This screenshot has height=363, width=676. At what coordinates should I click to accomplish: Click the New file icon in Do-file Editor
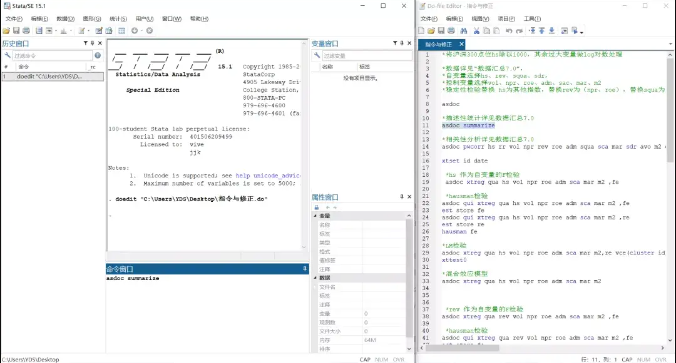(x=421, y=31)
